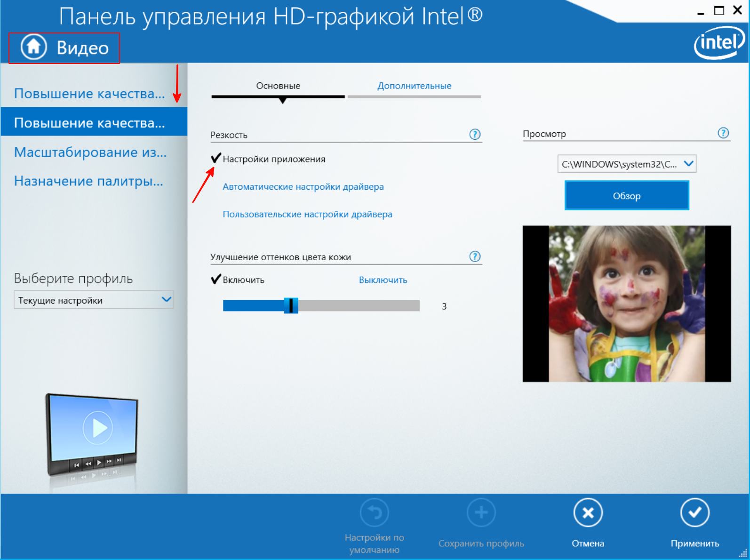Click the Настройки по умолчанию reset icon
Screen dimensions: 750x560
tap(374, 512)
